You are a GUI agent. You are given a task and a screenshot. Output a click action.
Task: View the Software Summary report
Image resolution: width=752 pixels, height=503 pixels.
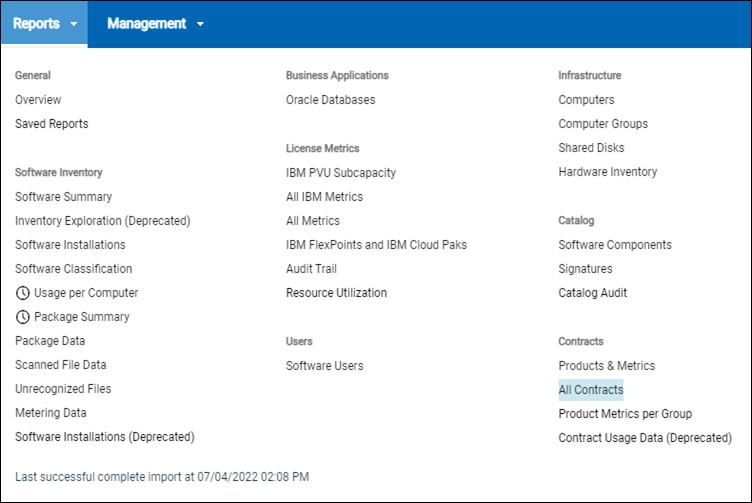pos(63,197)
